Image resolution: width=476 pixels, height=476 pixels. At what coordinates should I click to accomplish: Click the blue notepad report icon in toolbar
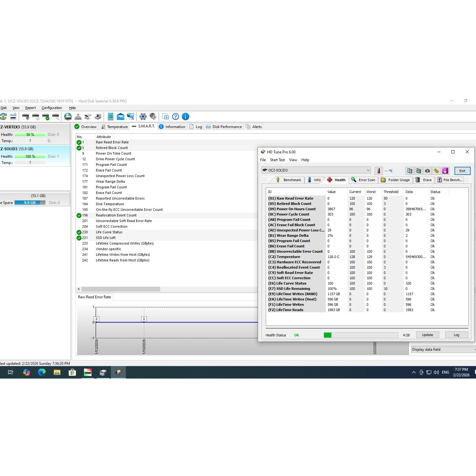coord(110,117)
